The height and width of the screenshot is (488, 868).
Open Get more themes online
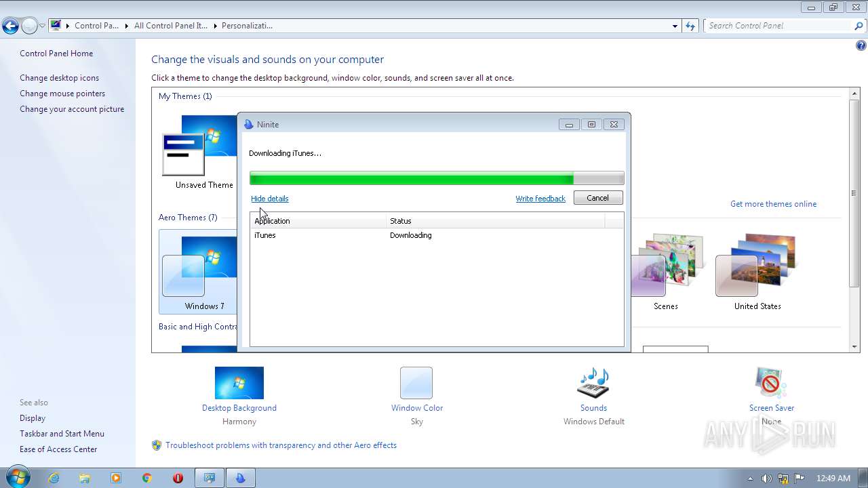point(773,204)
